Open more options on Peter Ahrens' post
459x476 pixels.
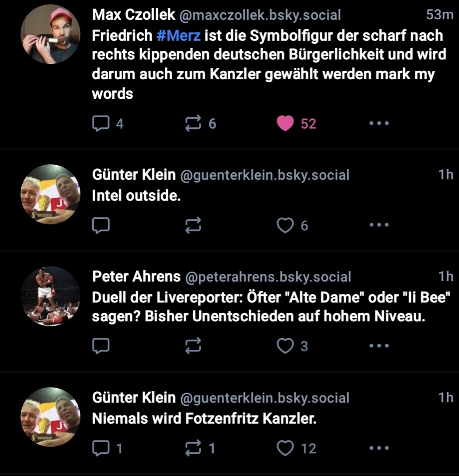(379, 346)
